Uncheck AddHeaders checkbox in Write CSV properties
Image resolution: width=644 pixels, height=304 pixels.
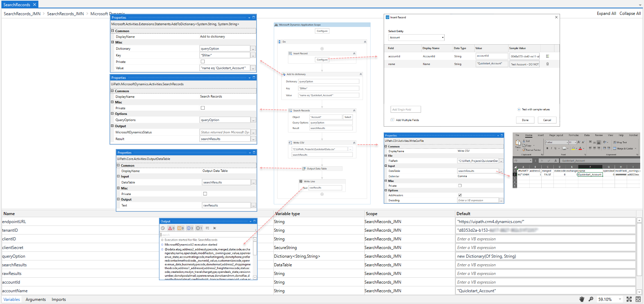[460, 195]
